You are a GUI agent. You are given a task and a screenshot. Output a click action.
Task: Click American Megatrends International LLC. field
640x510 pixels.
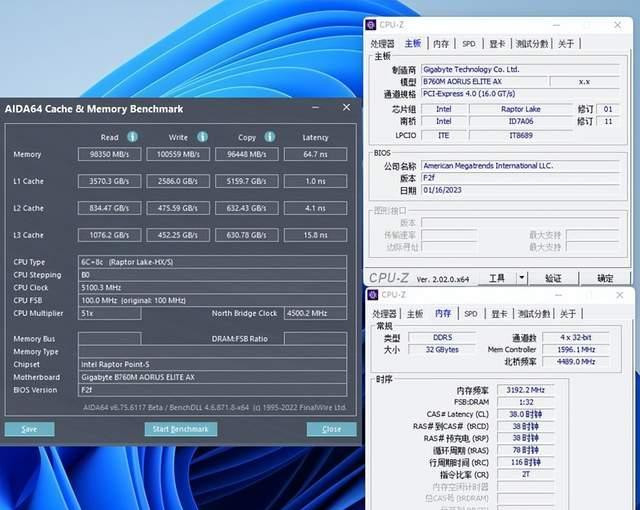[520, 166]
